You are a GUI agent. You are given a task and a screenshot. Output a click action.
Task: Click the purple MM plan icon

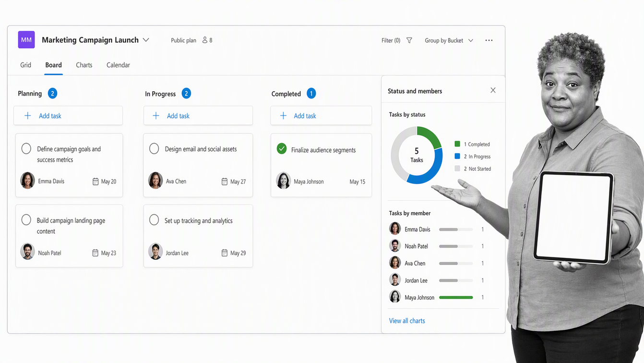point(26,40)
